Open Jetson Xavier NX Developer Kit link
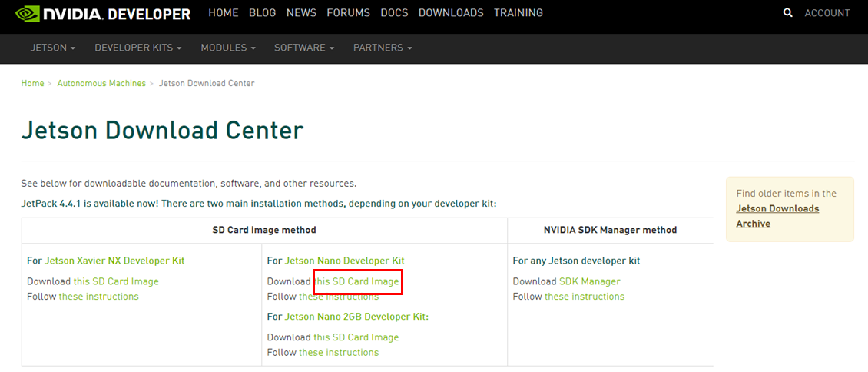 point(114,261)
